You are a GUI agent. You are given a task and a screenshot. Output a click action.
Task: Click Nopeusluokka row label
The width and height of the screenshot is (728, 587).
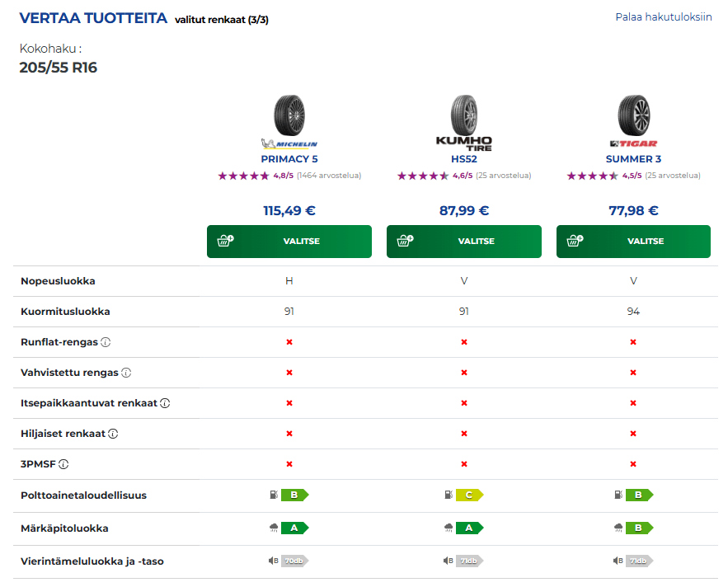tap(58, 281)
